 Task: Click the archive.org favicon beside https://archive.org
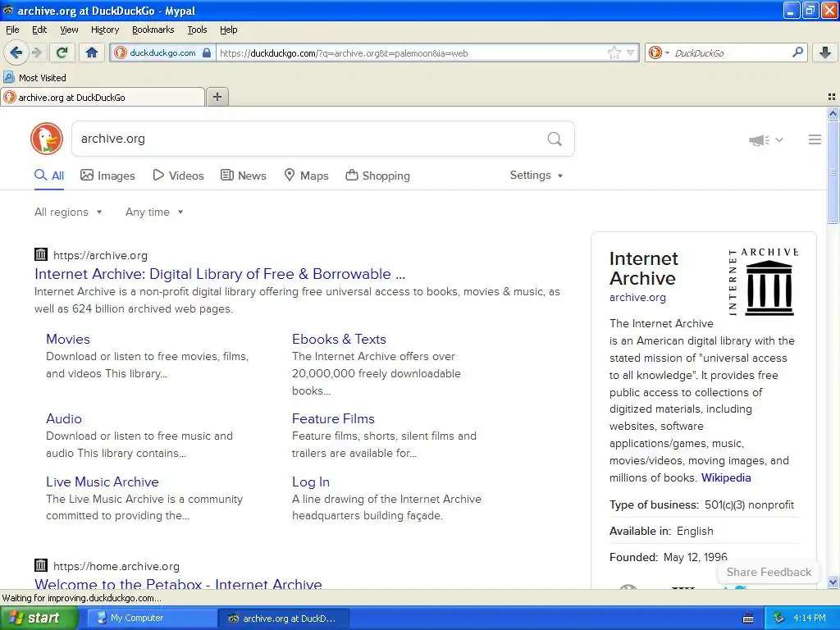pos(41,254)
